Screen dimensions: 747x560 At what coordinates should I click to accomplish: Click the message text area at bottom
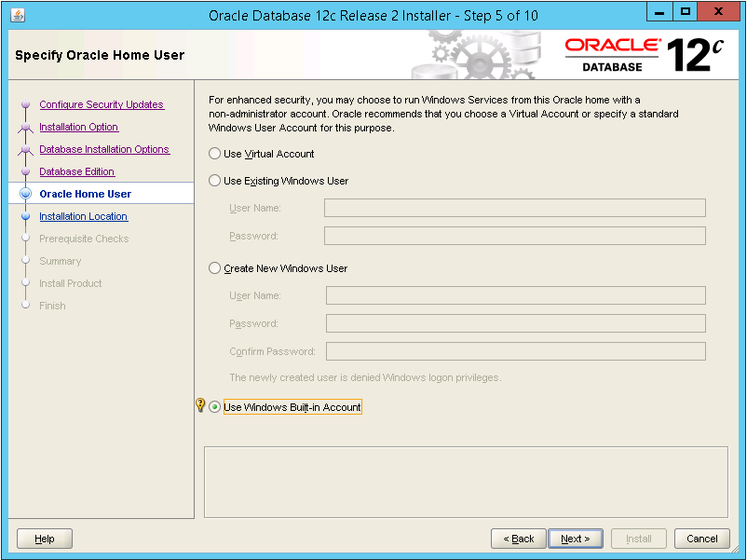[466, 481]
